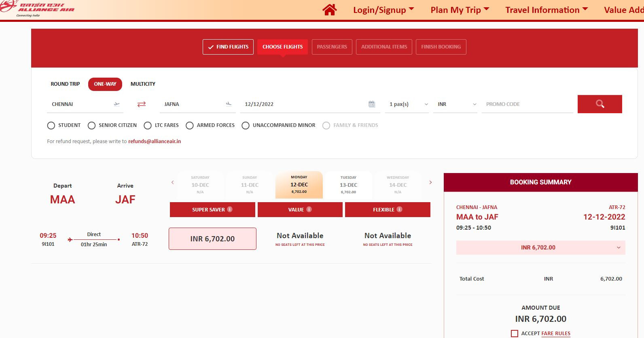Choose the Super Saver INR 6,702.00 fare
Viewport: 644px width, 338px height.
coord(212,239)
